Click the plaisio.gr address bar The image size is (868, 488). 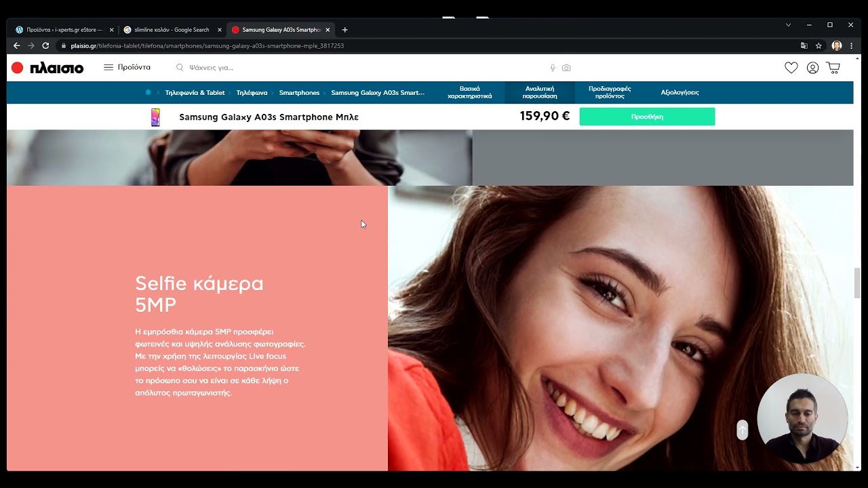[427, 45]
